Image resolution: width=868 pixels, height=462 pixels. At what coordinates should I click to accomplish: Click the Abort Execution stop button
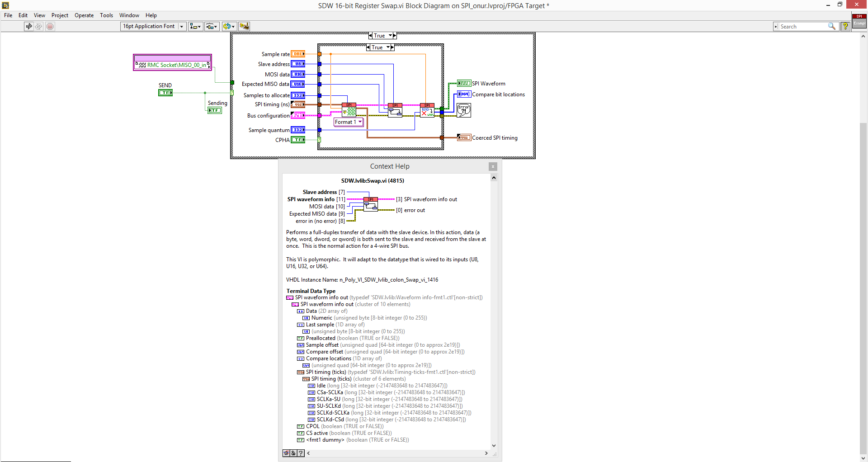point(50,26)
